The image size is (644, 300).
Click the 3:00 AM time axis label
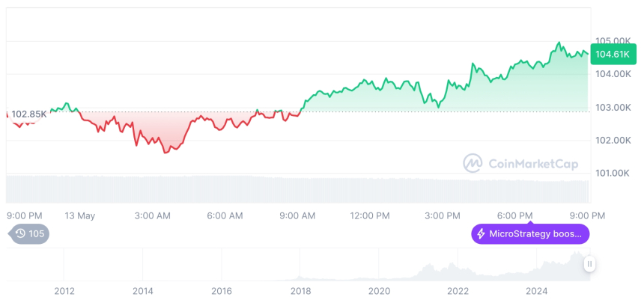[153, 215]
